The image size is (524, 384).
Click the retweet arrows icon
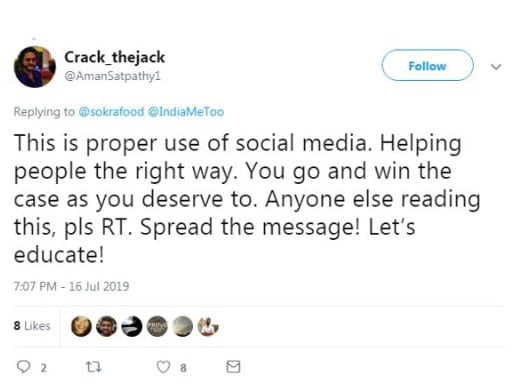point(94,367)
